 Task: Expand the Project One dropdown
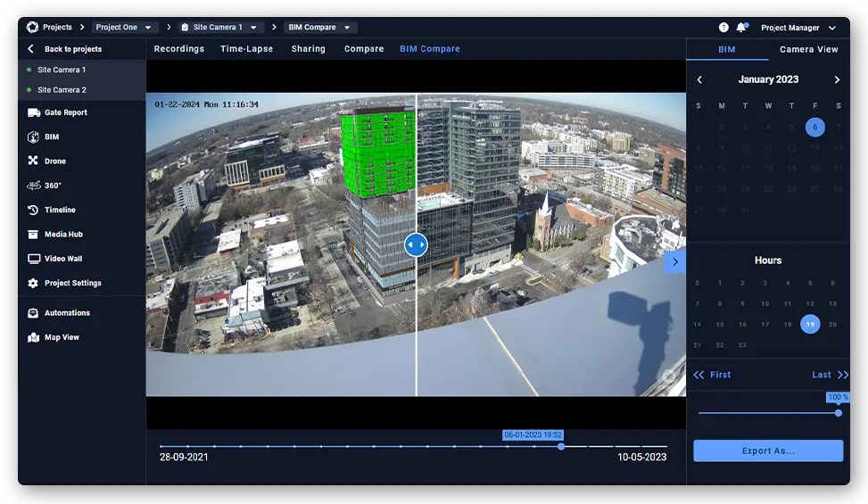[126, 28]
